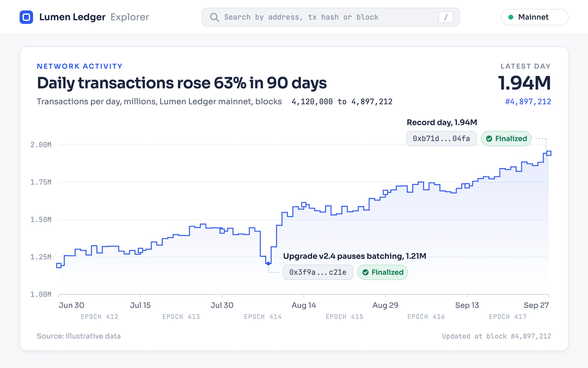Click the Aug 14 axis label
588x368 pixels.
tap(304, 305)
